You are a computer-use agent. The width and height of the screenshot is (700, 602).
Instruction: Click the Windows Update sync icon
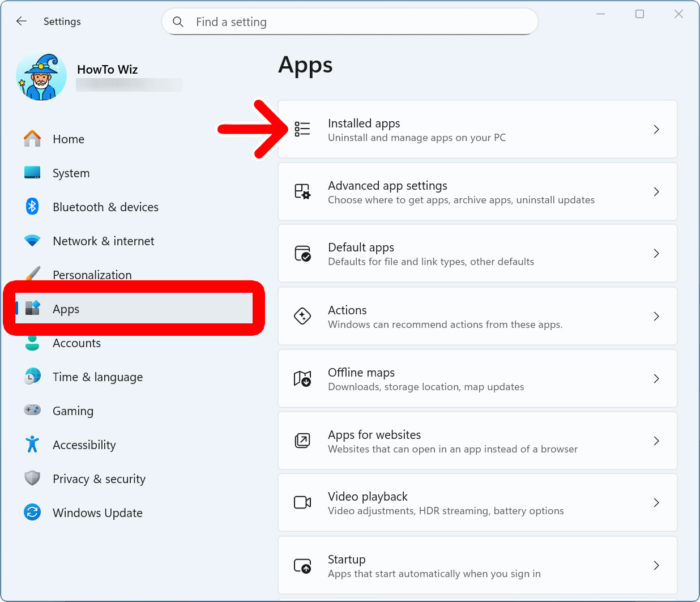coord(32,513)
